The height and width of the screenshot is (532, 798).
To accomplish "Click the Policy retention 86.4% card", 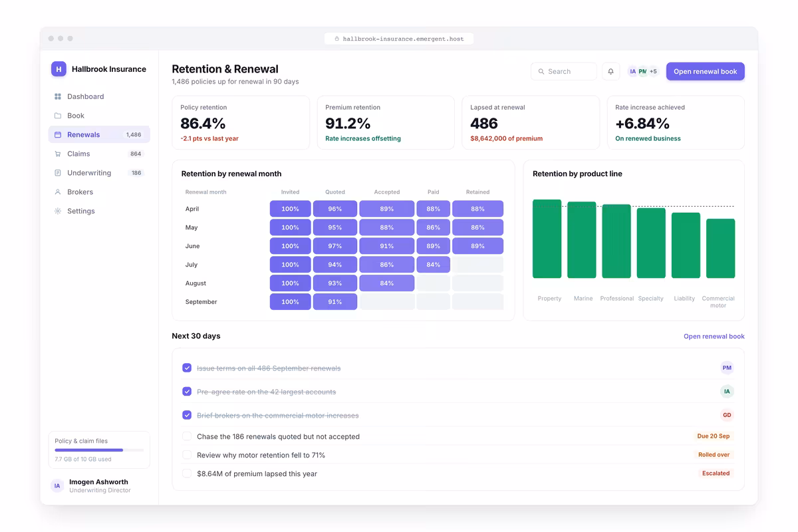I will 241,122.
